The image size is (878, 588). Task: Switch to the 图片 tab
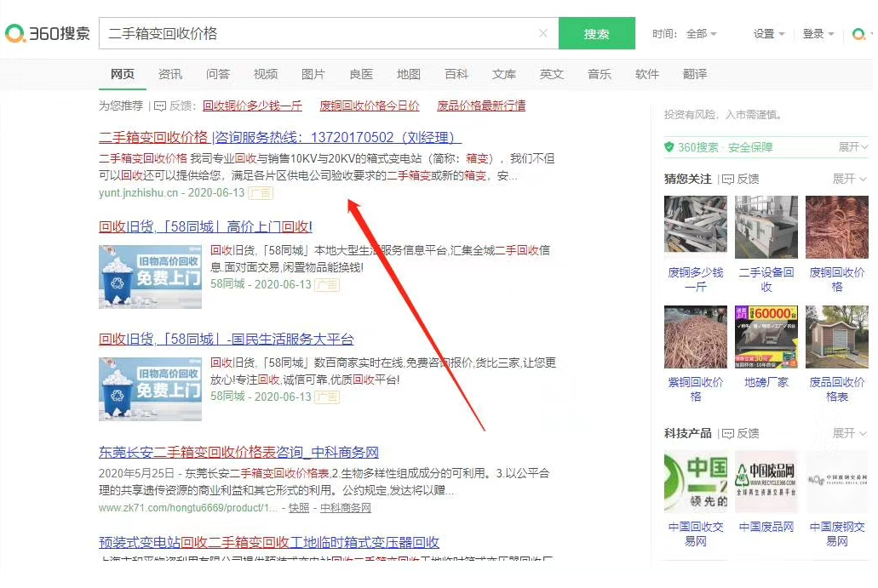313,74
